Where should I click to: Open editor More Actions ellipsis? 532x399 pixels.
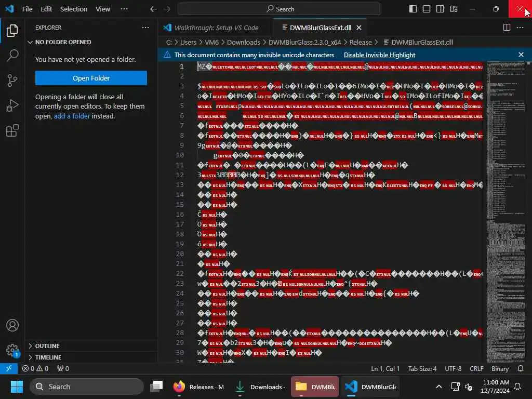tap(520, 28)
